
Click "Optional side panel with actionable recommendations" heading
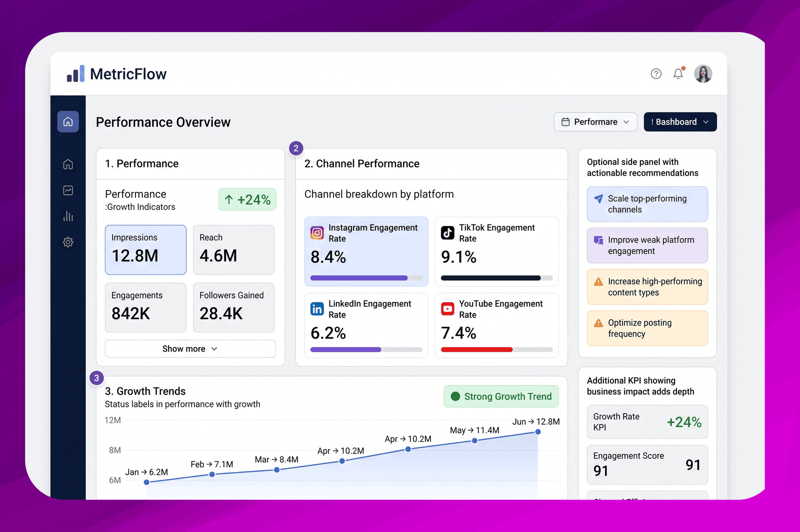tap(642, 167)
